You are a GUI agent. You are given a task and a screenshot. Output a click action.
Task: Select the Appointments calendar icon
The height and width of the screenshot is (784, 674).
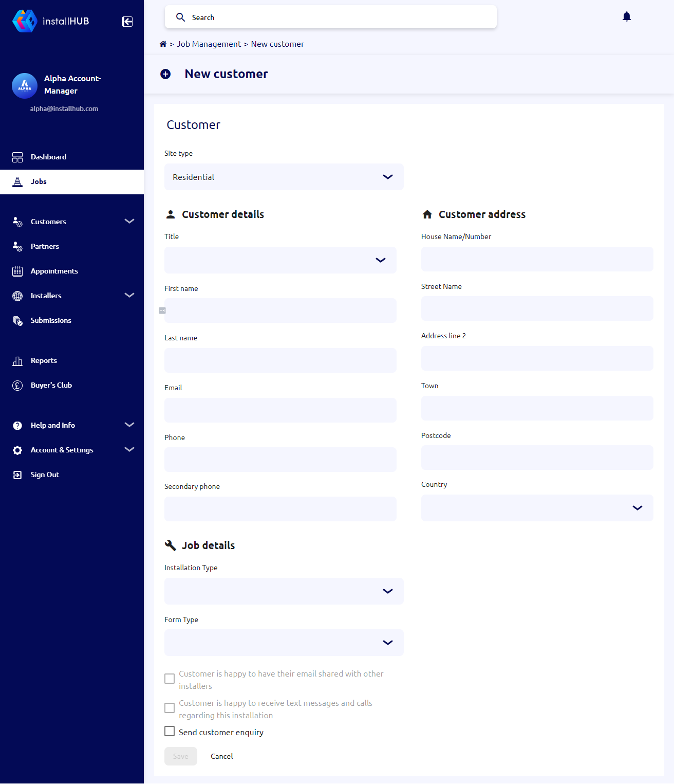tap(17, 271)
